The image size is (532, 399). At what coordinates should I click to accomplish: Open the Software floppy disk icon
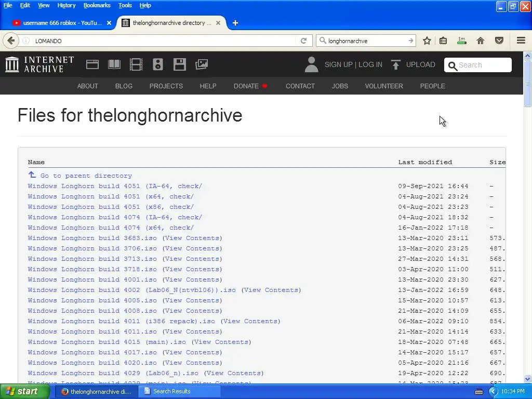pos(179,64)
